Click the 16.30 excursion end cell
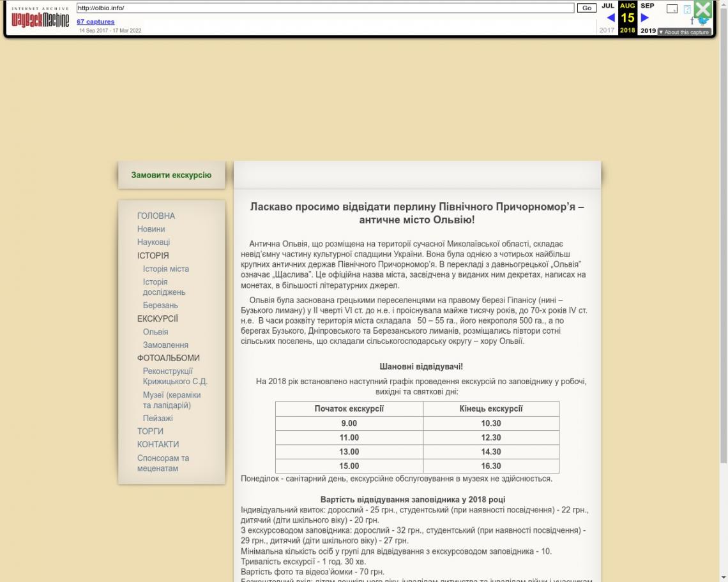 click(x=490, y=466)
